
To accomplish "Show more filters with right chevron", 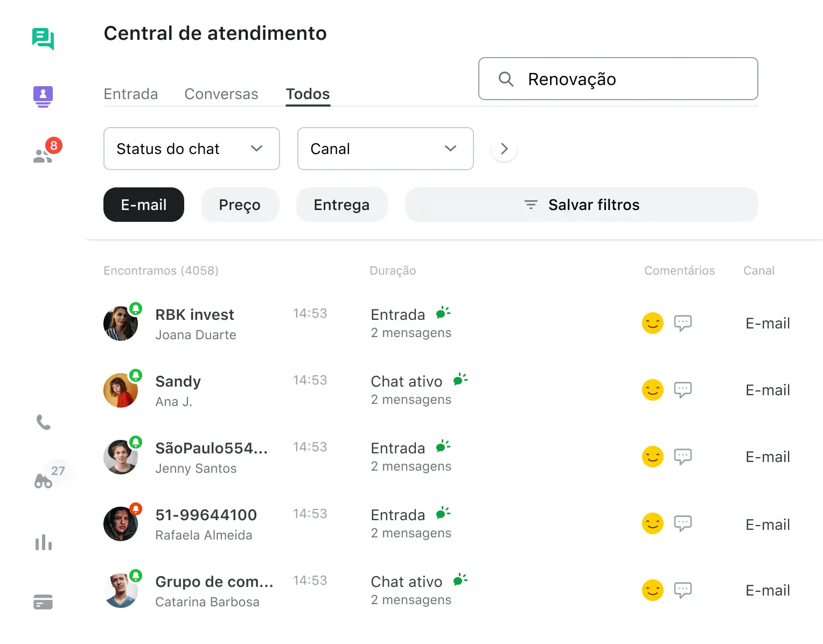I will (504, 149).
